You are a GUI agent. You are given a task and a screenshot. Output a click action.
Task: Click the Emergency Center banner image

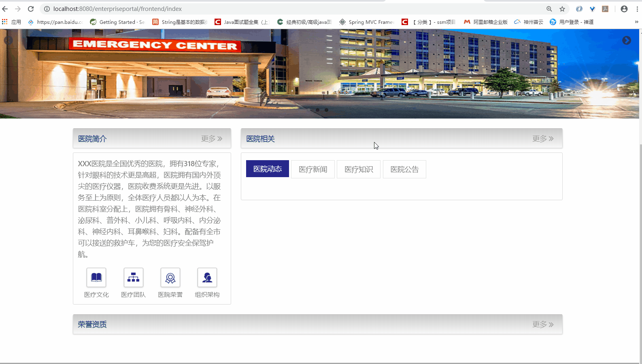click(319, 74)
